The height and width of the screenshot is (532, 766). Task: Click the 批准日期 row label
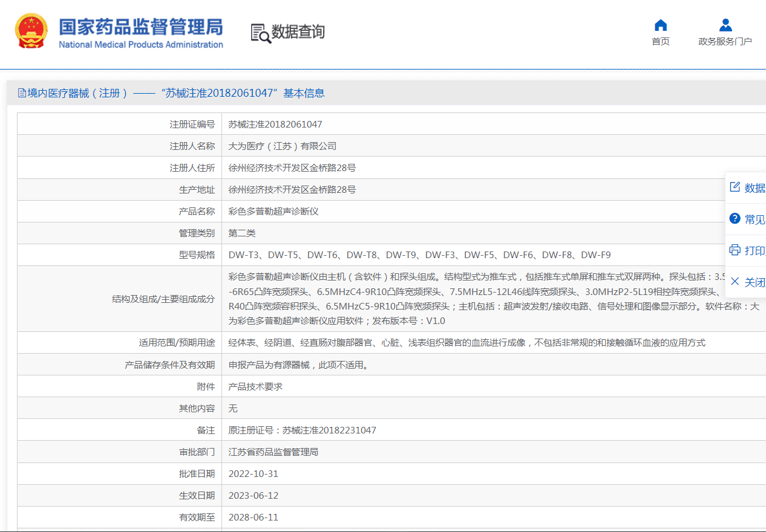[x=197, y=473]
